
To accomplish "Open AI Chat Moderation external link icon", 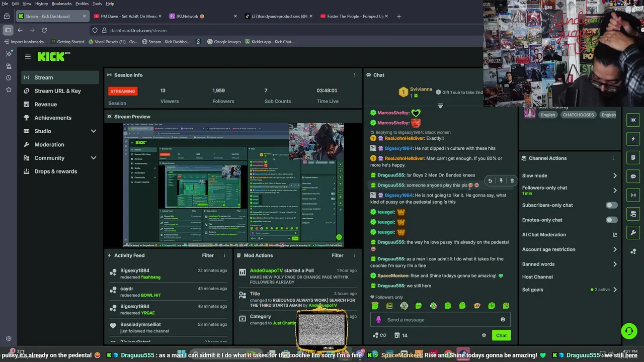I will coord(615,235).
